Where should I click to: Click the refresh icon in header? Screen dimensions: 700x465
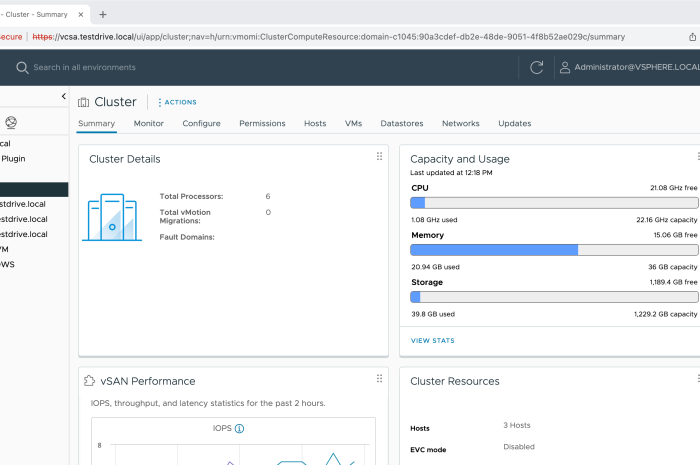click(x=537, y=67)
